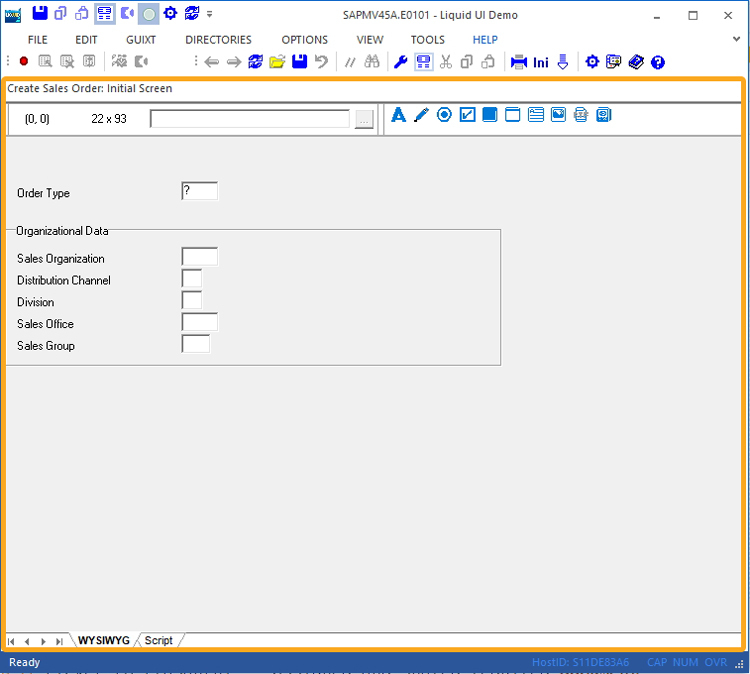
Task: Click the printer icon in toolbar
Action: [519, 62]
